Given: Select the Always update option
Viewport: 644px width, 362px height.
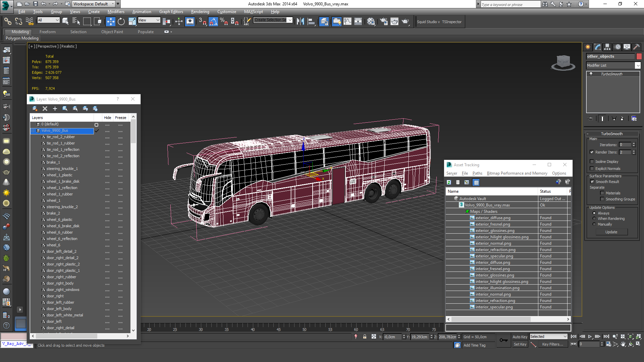Looking at the screenshot, I should click(x=594, y=213).
